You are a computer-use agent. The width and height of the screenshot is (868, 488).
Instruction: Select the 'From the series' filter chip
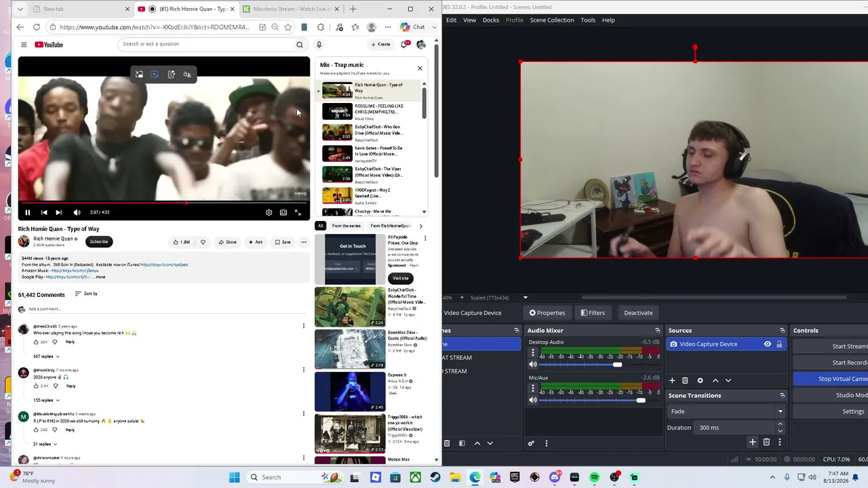pyautogui.click(x=347, y=226)
